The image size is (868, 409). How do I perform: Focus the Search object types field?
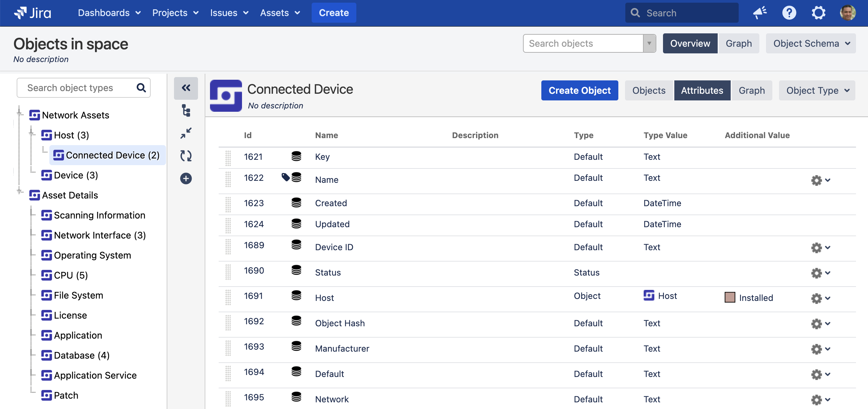pos(84,88)
